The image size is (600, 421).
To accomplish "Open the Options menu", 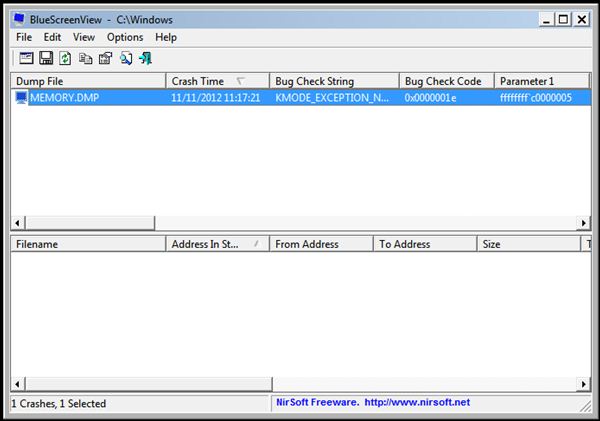I will tap(125, 37).
